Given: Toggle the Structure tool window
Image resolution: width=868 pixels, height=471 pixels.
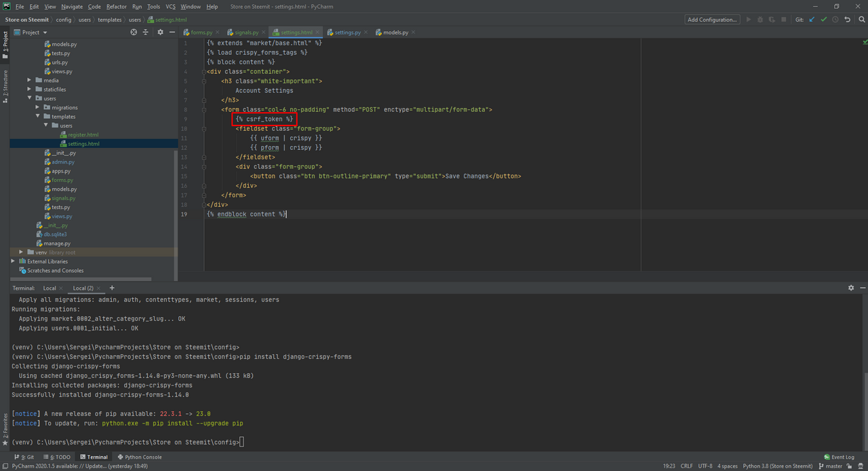Looking at the screenshot, I should pyautogui.click(x=5, y=86).
